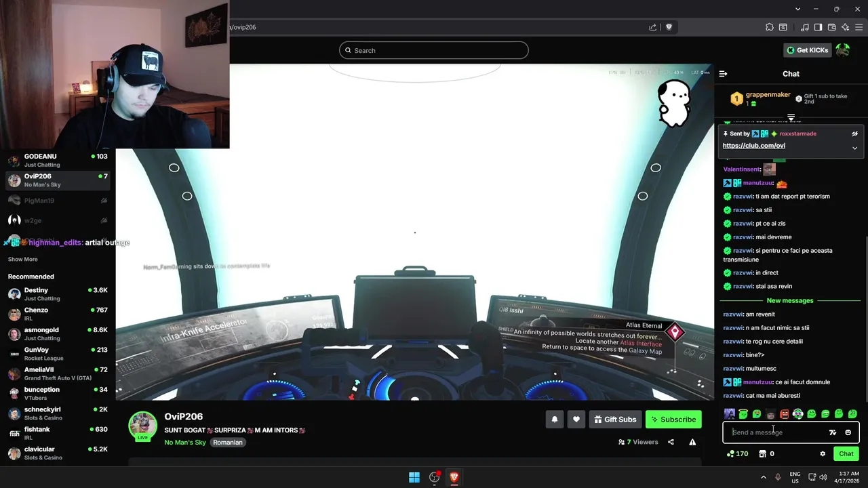Open fishtank IRL channel
This screenshot has height=488, width=868.
click(x=58, y=433)
